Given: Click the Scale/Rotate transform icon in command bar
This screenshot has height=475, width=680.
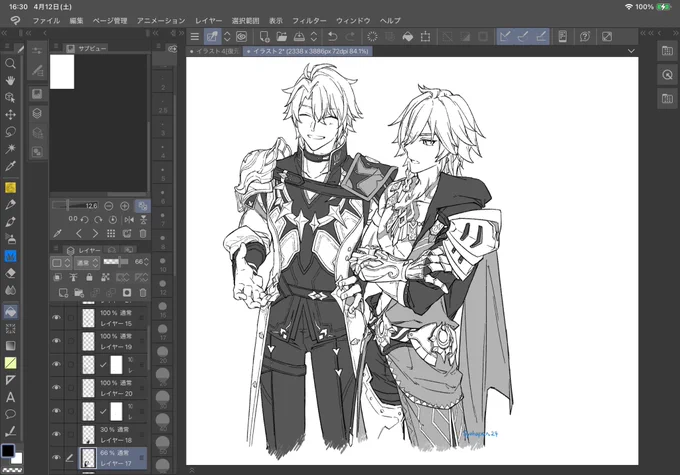Looking at the screenshot, I should [425, 37].
